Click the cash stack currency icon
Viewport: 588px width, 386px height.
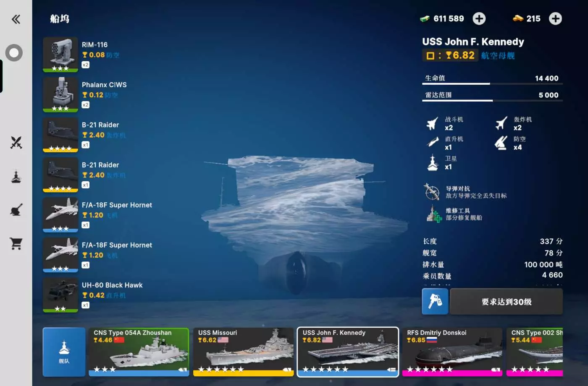425,18
